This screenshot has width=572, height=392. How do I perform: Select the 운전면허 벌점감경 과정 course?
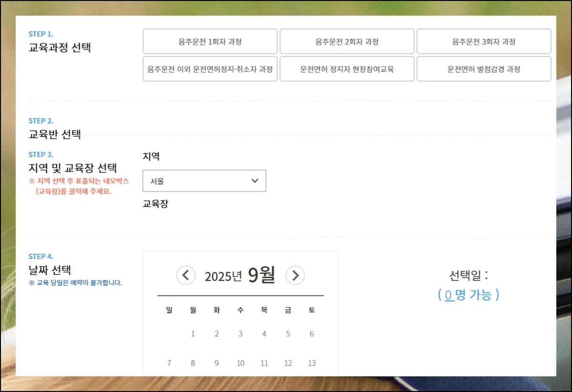click(484, 69)
